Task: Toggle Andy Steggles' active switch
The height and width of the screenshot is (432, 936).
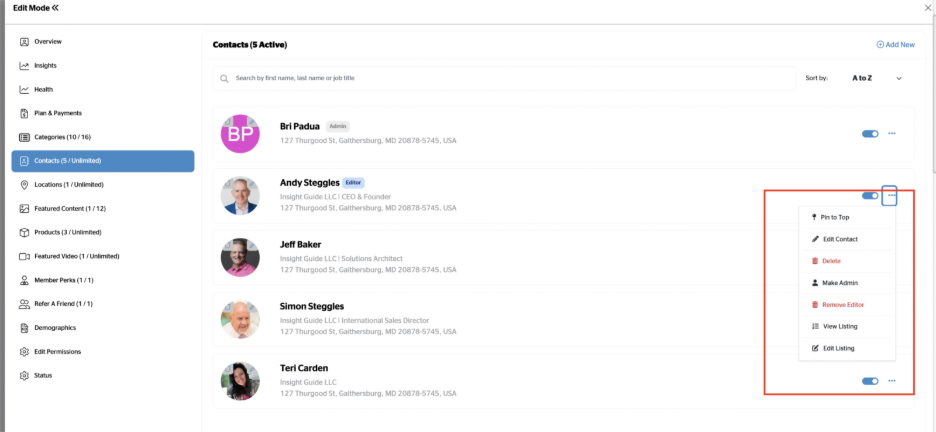Action: pos(870,196)
